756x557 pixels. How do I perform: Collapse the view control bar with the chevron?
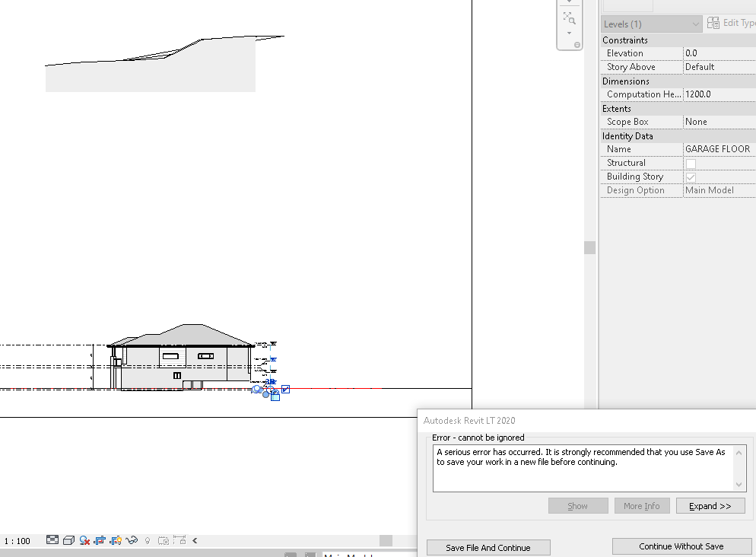click(x=193, y=540)
